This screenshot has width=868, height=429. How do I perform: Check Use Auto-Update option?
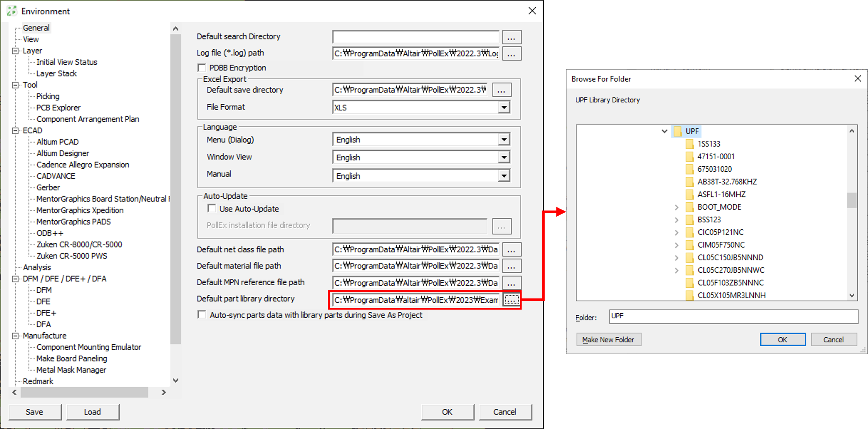point(211,209)
